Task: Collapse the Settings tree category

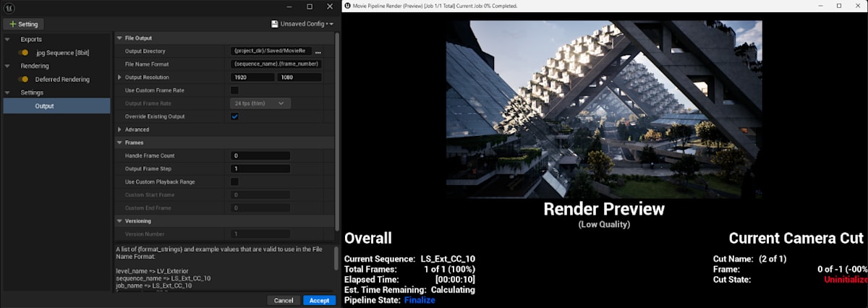Action: 7,93
